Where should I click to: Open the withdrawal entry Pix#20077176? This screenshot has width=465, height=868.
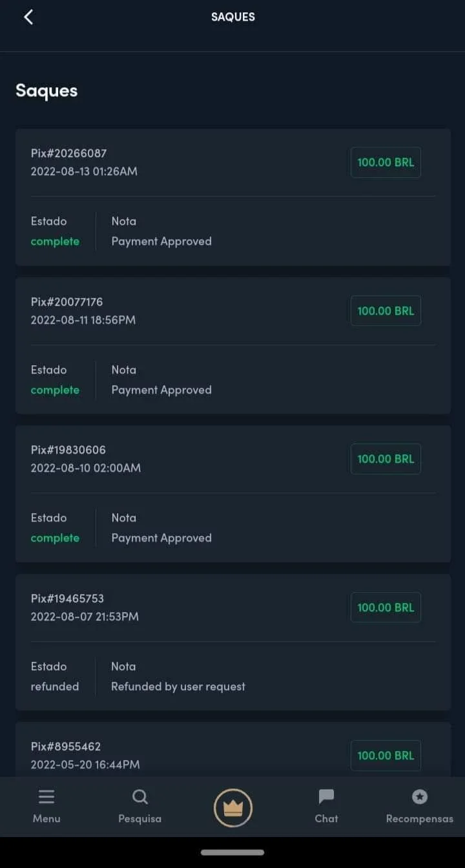coord(233,346)
